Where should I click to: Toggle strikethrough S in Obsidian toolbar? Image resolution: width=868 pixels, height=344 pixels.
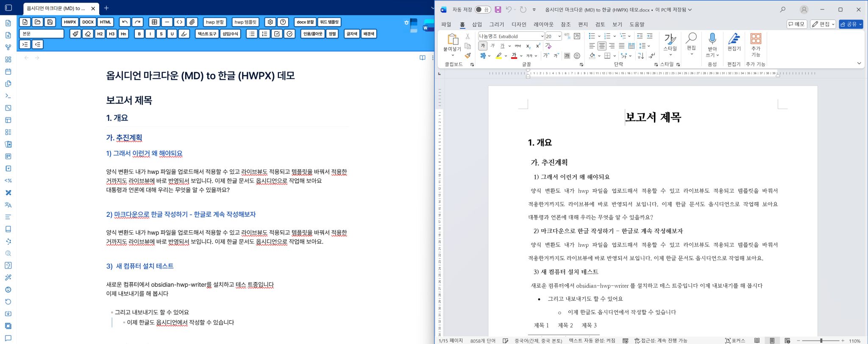[x=161, y=34]
